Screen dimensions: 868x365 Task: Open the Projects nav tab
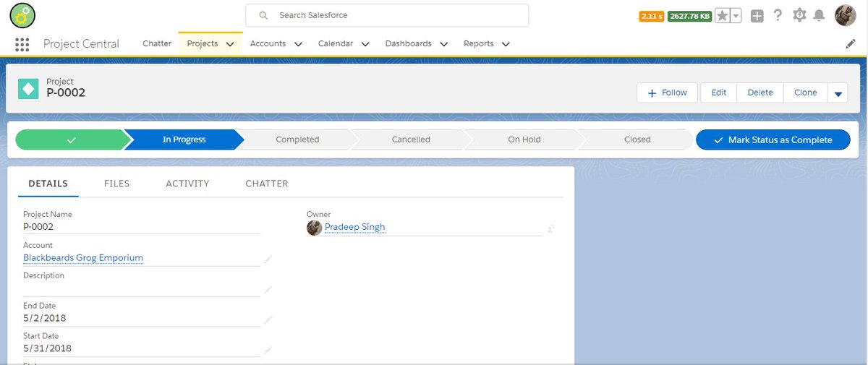pyautogui.click(x=203, y=43)
